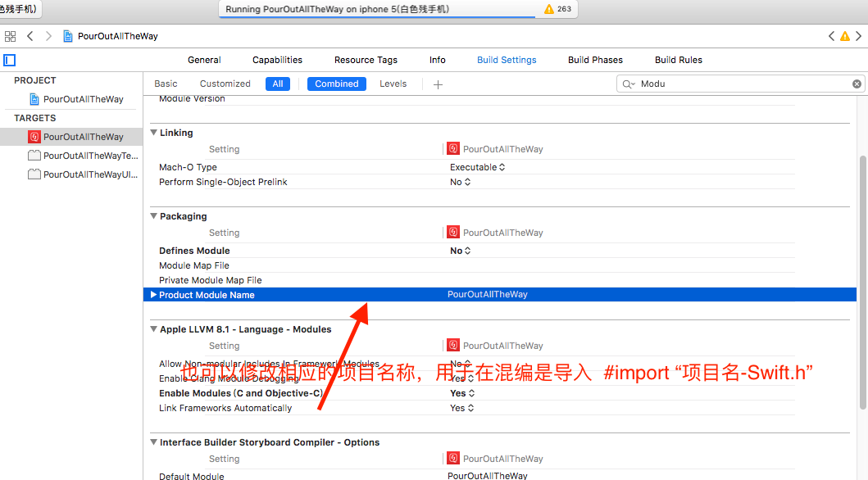Image resolution: width=868 pixels, height=480 pixels.
Task: Open the Resource Tags tab
Action: coord(366,61)
